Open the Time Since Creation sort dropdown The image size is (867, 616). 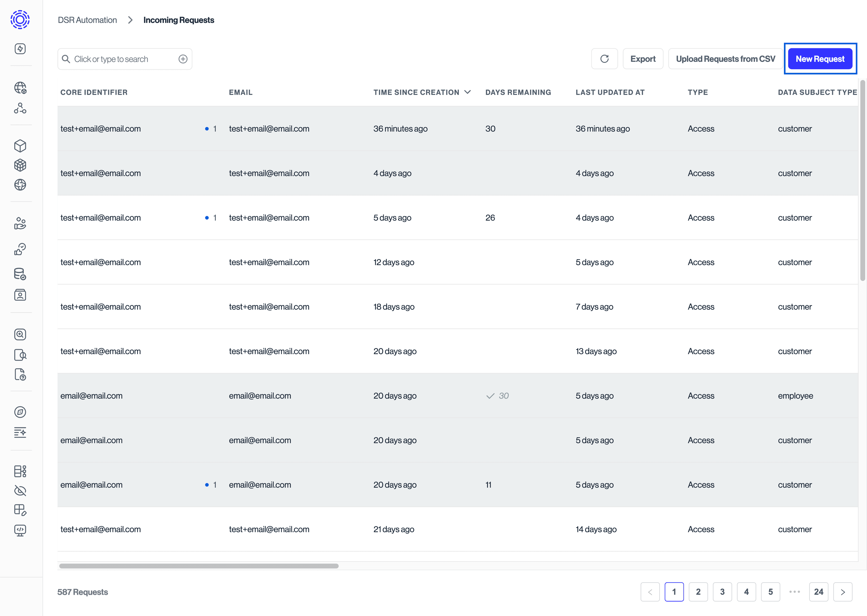coord(467,92)
